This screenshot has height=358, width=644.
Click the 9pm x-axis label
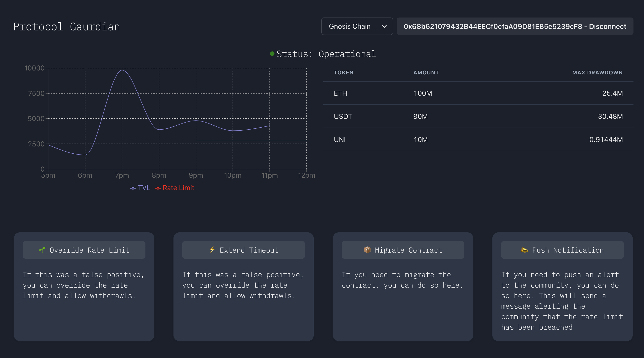coord(196,175)
